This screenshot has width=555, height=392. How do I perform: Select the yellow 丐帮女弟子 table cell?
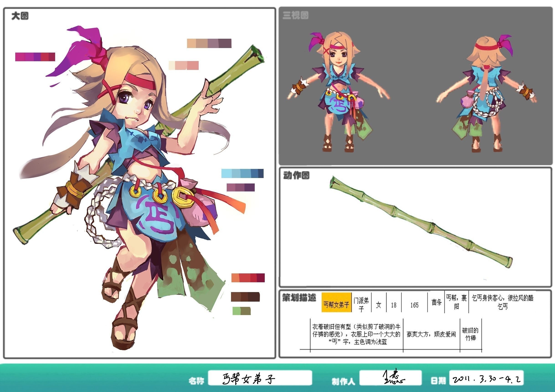tap(337, 302)
